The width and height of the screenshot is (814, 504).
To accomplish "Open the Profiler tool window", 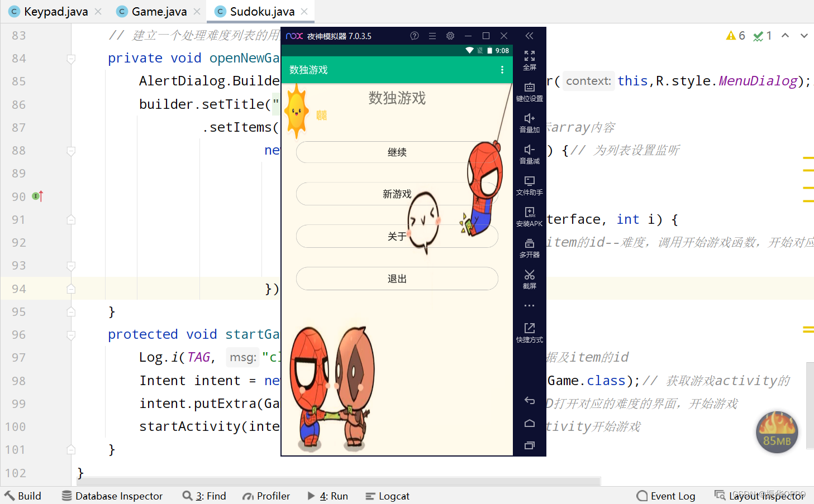I will [x=266, y=496].
